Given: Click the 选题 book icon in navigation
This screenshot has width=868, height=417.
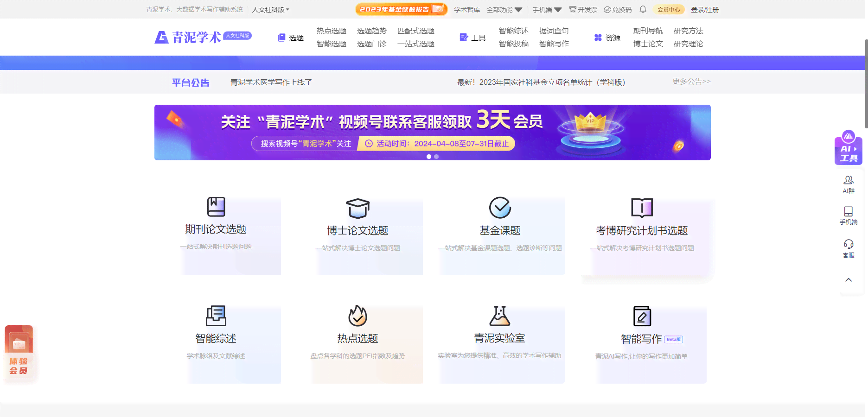Looking at the screenshot, I should 281,38.
